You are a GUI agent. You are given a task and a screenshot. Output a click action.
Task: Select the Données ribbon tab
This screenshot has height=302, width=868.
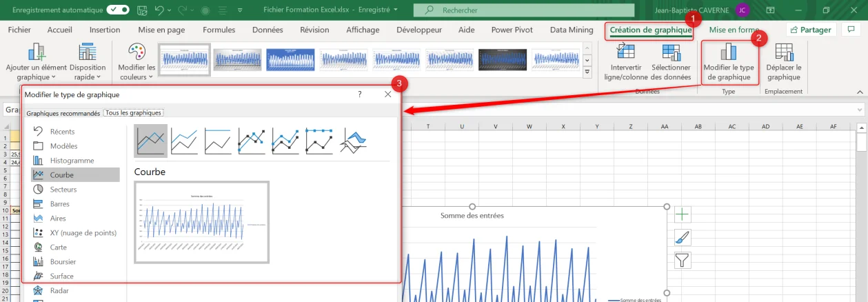click(268, 30)
